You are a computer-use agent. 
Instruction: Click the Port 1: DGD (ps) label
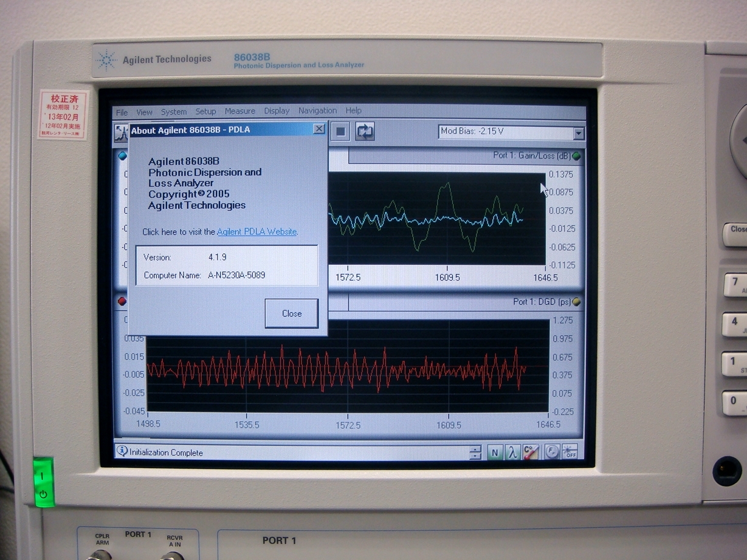(542, 301)
